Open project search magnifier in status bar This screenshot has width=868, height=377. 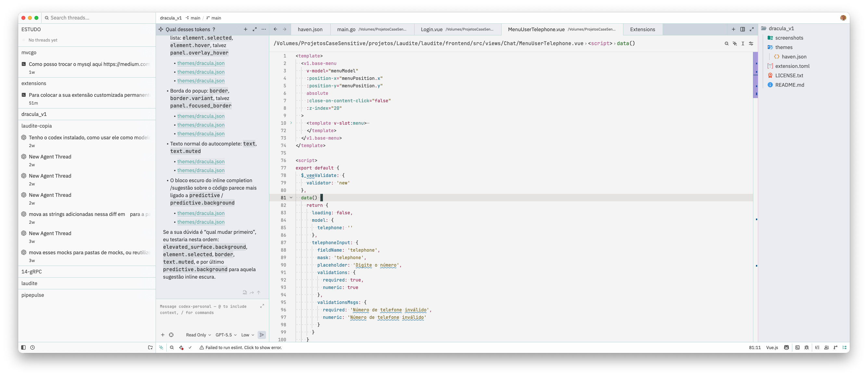[x=172, y=347]
